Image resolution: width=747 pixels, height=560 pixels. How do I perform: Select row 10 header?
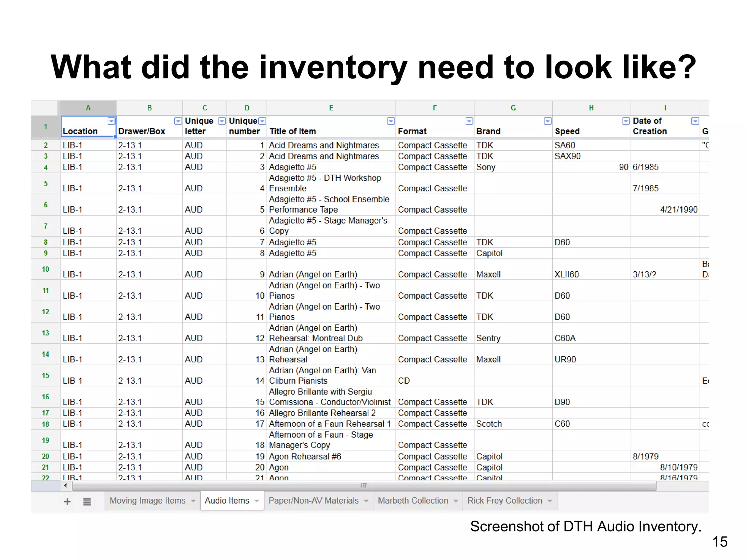coord(46,269)
